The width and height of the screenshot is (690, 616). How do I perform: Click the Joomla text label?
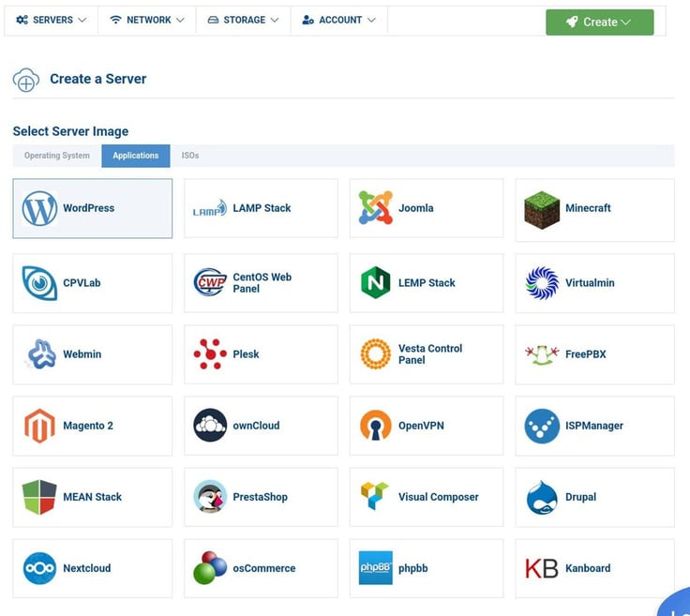tap(416, 208)
